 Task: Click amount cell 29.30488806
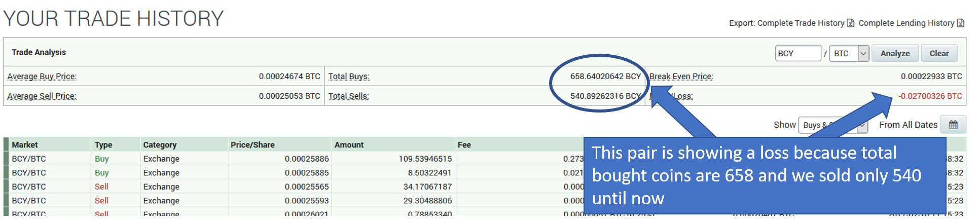click(427, 201)
